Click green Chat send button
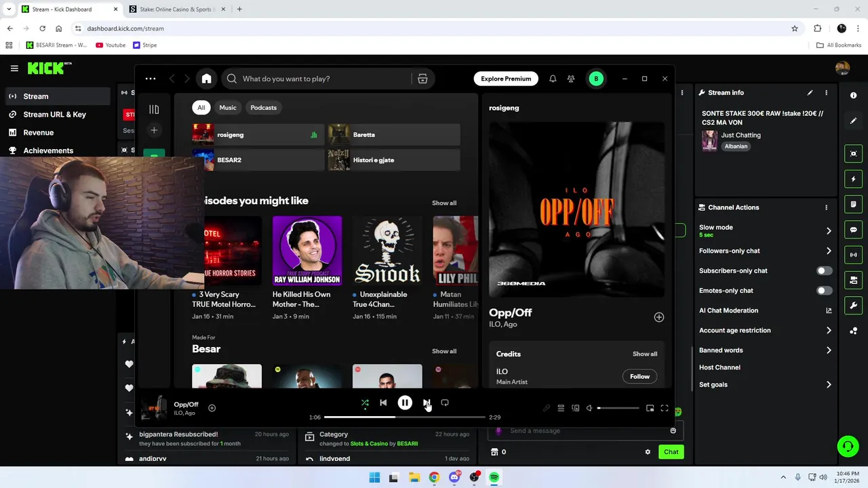 point(671,452)
